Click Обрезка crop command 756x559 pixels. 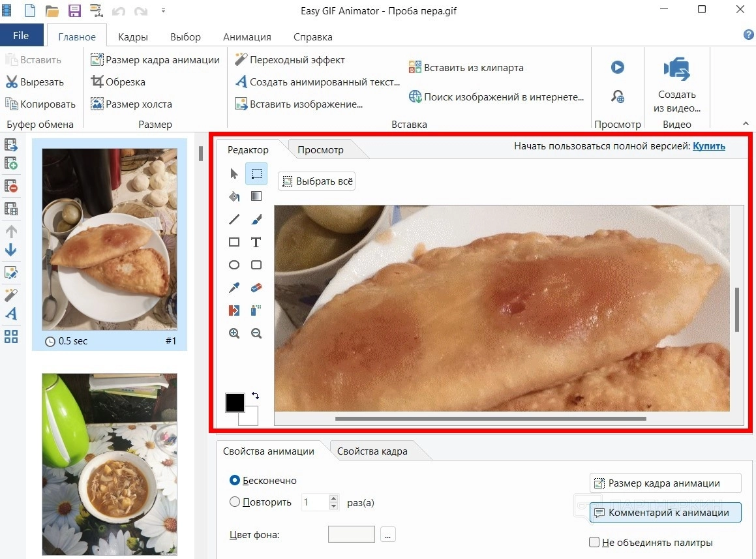pyautogui.click(x=118, y=82)
